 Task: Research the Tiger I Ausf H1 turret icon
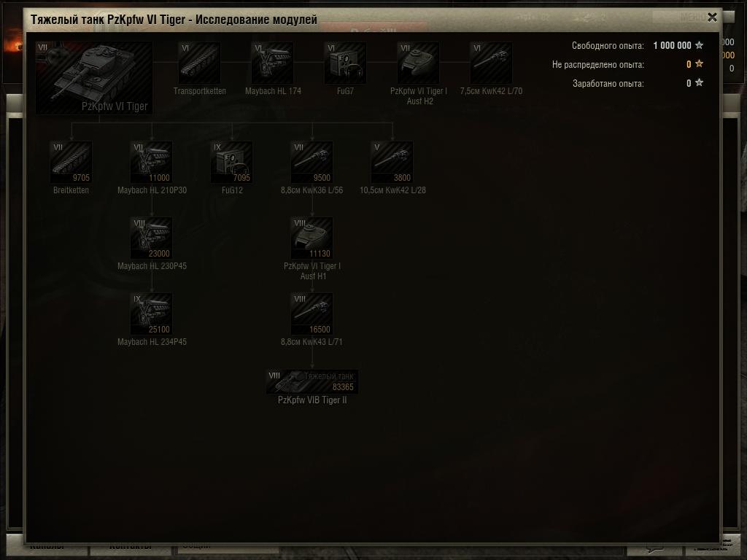(312, 238)
